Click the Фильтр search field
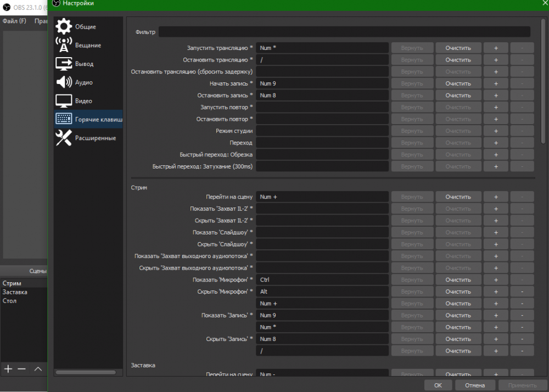549x392 pixels. point(344,32)
